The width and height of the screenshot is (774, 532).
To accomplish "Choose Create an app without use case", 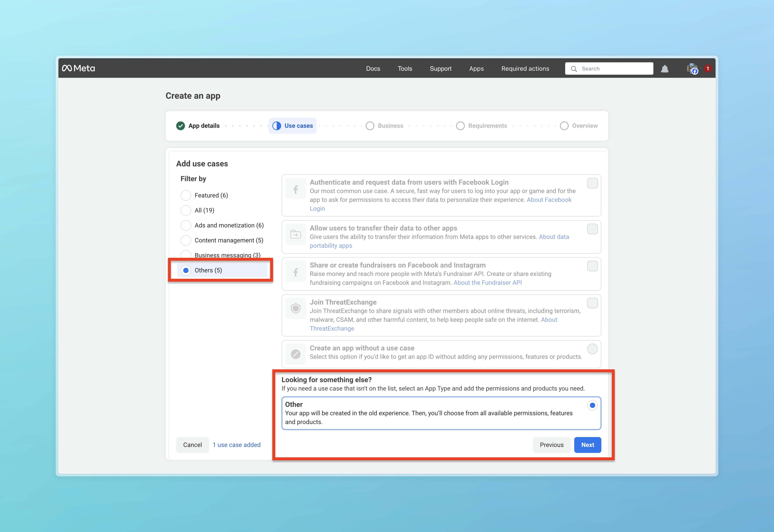I will click(592, 349).
